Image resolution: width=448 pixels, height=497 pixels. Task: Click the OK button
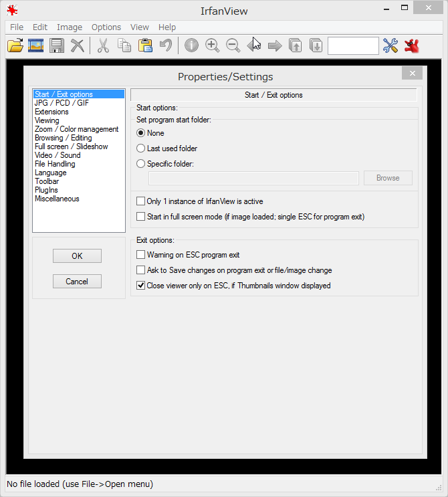point(77,256)
